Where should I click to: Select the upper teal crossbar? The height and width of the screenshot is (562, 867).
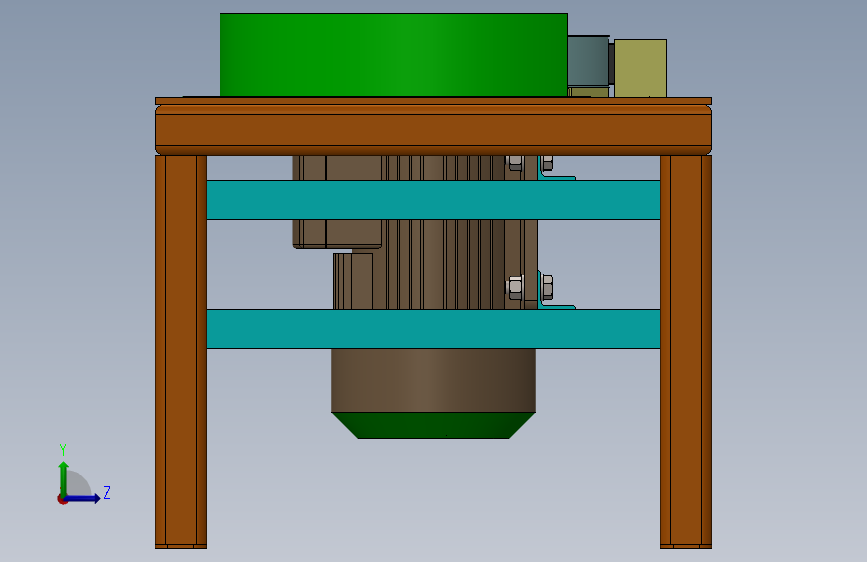(434, 200)
